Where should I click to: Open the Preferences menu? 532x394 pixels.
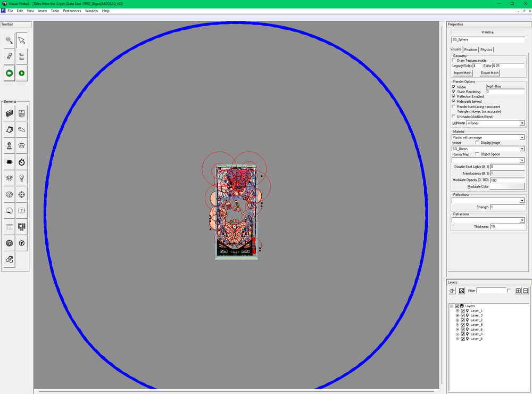[x=72, y=11]
